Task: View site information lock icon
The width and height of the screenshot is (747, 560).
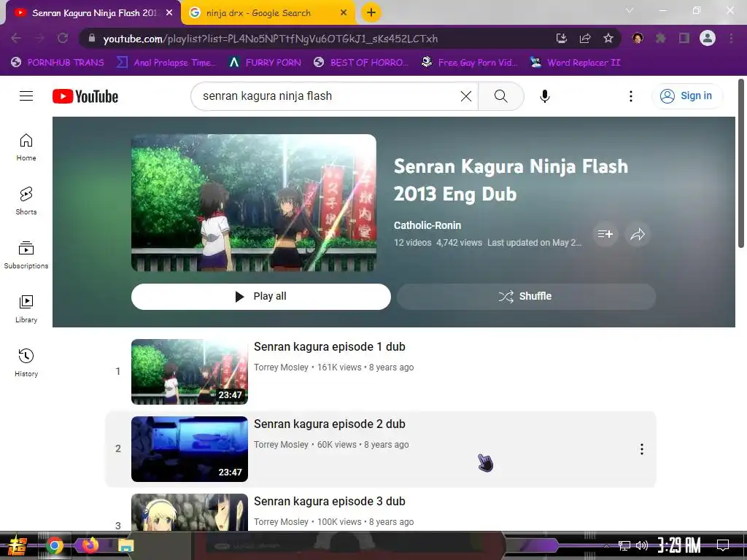Action: point(92,38)
